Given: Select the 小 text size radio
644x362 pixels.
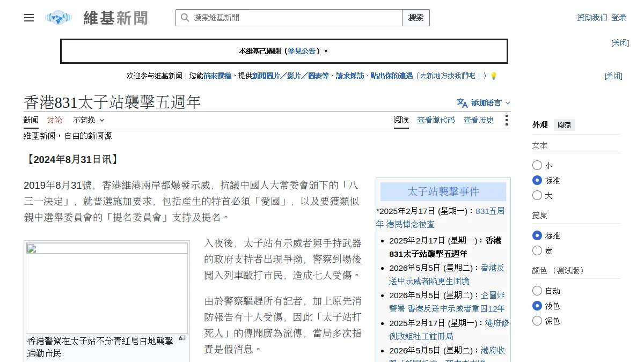Looking at the screenshot, I should point(537,165).
